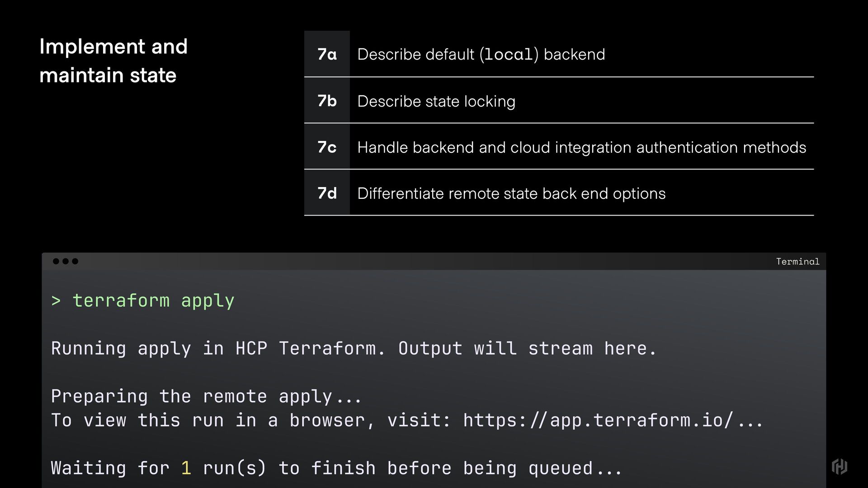The image size is (868, 488).
Task: Click the first terminal window dot
Action: (56, 261)
